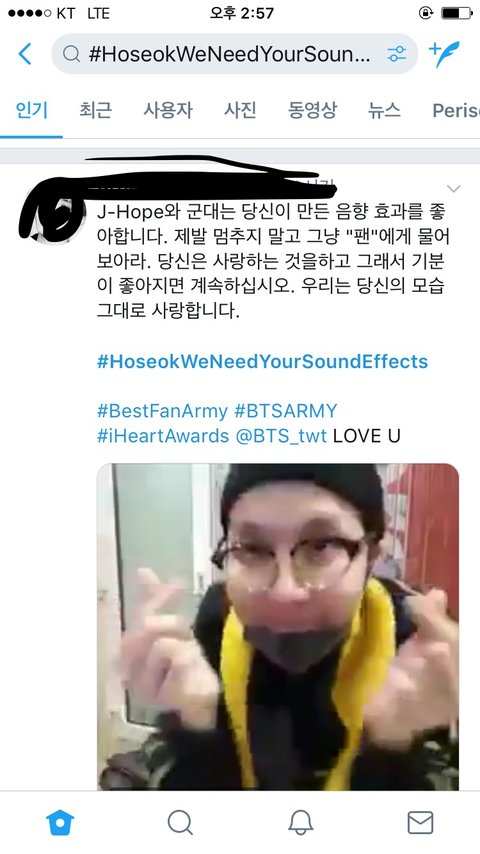The image size is (480, 854).
Task: Tap the #iHeartAwards hashtag
Action: (163, 436)
